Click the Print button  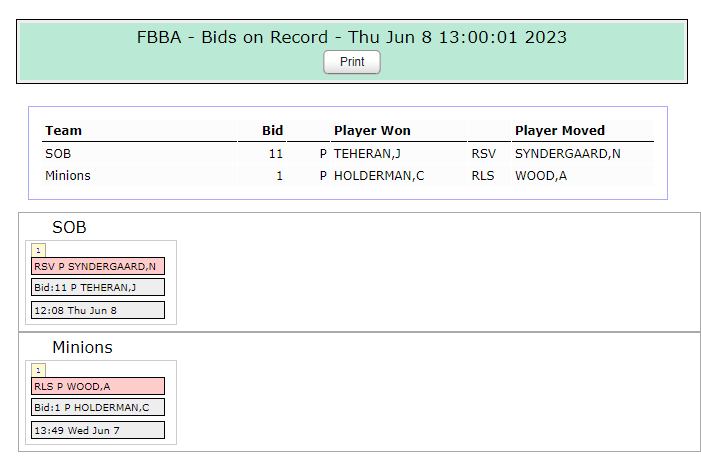[352, 62]
